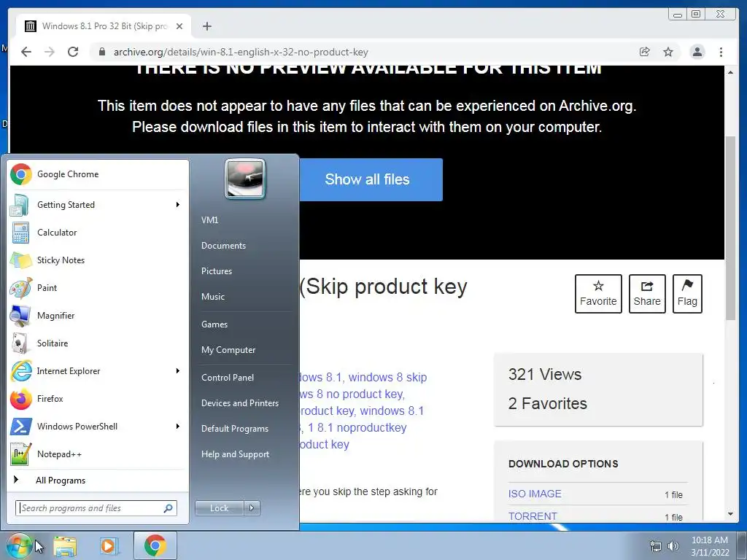Launch Internet Explorer from Start menu

98,371
